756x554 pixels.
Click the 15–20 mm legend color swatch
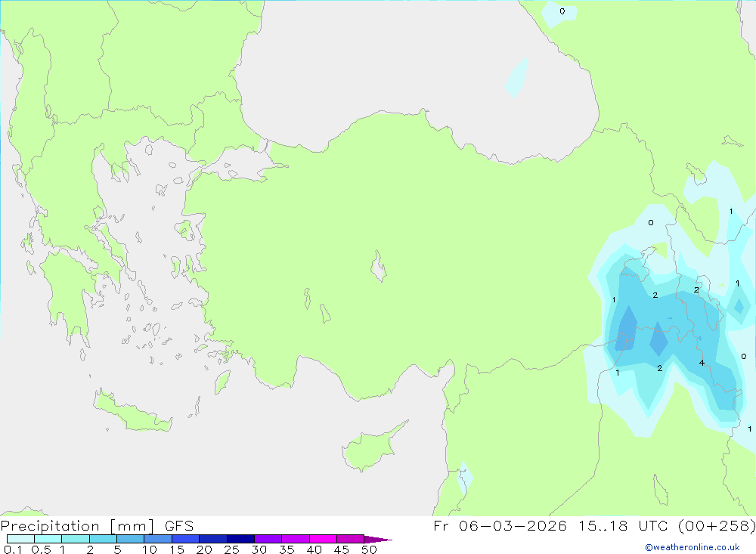(x=186, y=539)
